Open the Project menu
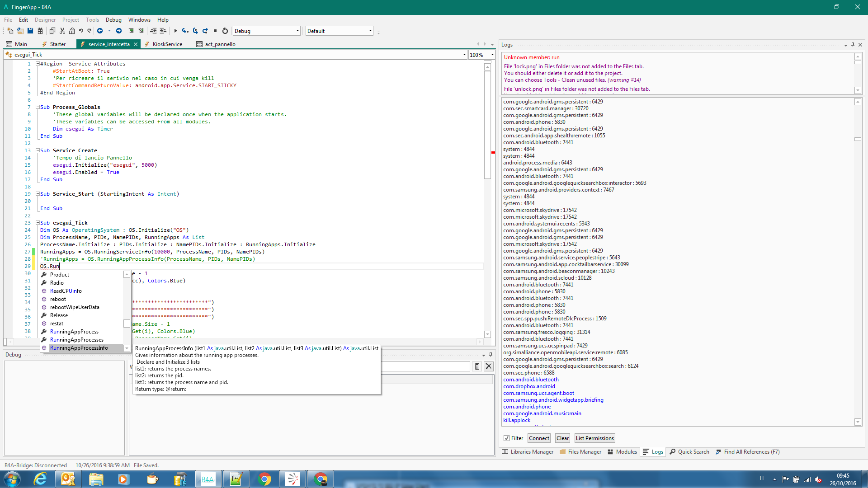The image size is (868, 488). (71, 20)
